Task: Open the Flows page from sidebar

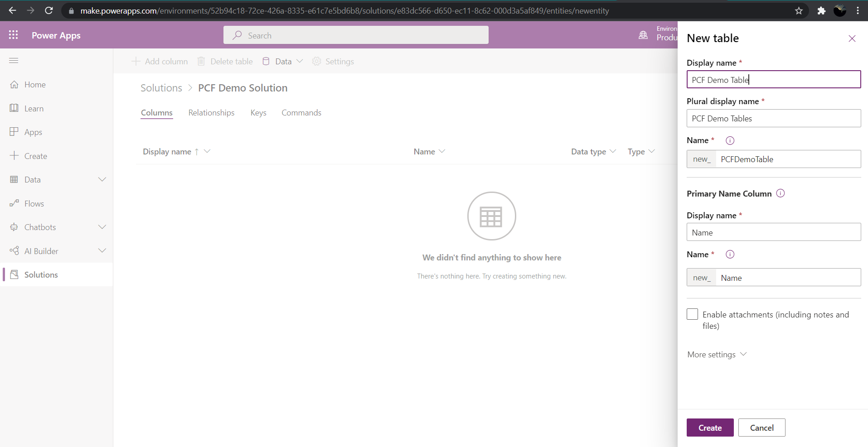Action: (34, 204)
